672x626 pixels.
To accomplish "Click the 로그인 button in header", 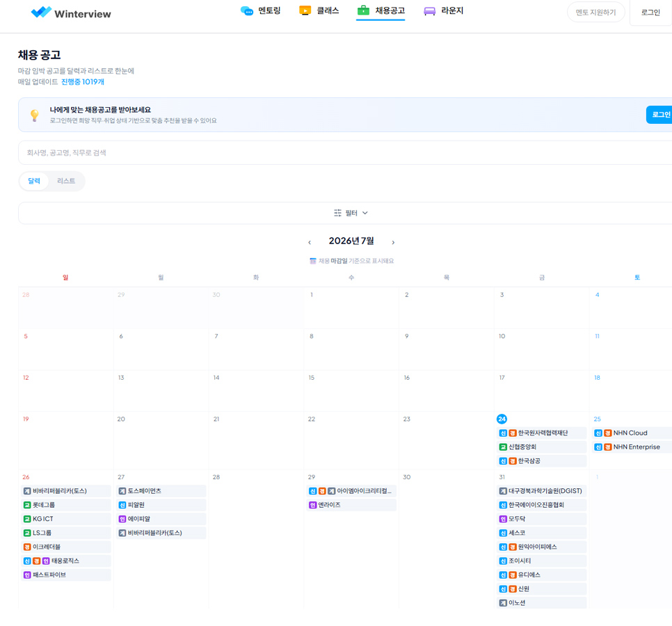I will tap(650, 13).
